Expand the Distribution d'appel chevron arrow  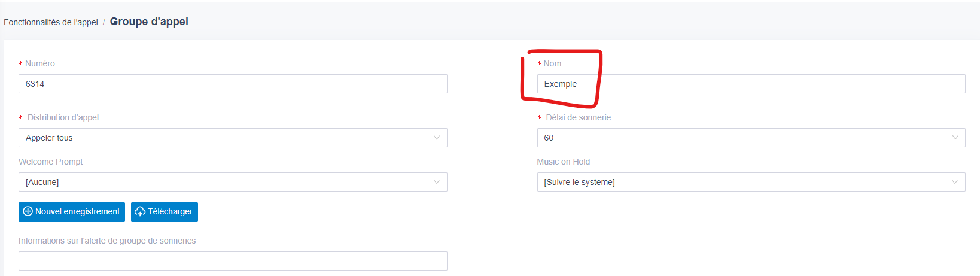click(437, 138)
